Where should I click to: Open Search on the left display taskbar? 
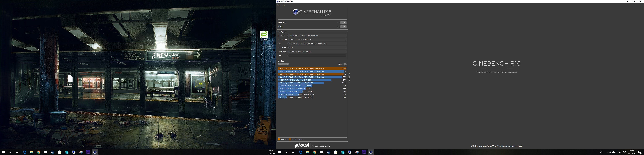10,152
